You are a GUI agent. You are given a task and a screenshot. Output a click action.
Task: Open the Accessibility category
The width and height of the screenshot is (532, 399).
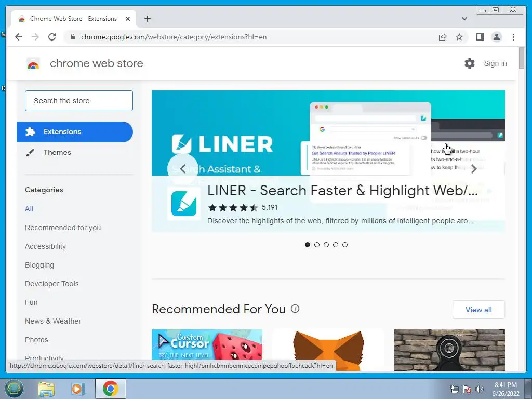pos(46,246)
